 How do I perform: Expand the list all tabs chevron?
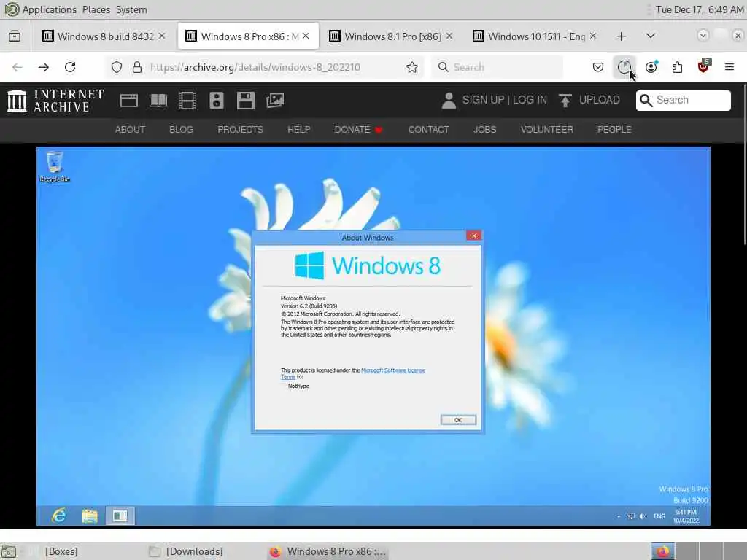click(651, 36)
